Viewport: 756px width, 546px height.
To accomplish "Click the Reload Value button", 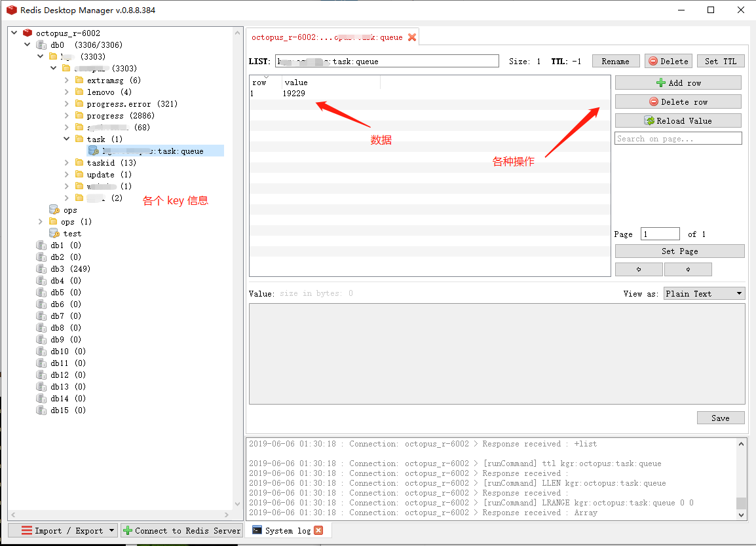I will [679, 120].
